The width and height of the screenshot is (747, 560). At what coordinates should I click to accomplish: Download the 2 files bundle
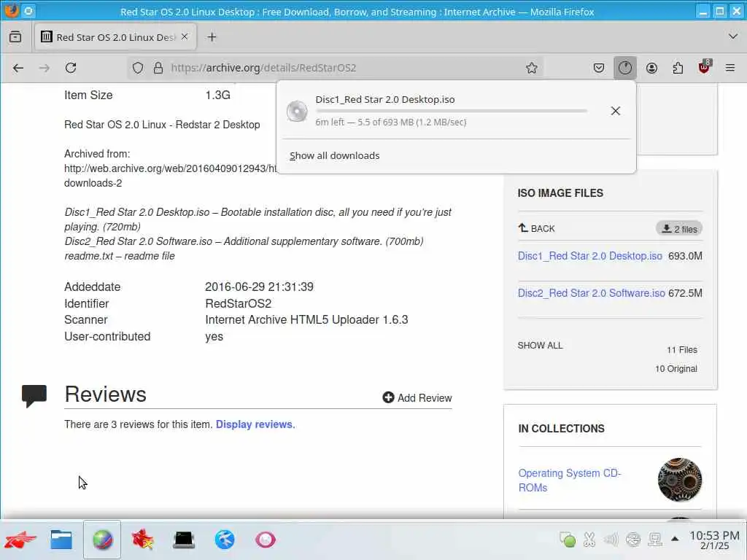point(679,229)
